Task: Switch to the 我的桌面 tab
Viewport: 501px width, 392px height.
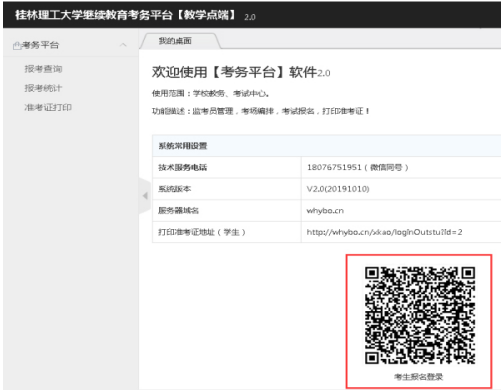Action: pyautogui.click(x=180, y=41)
